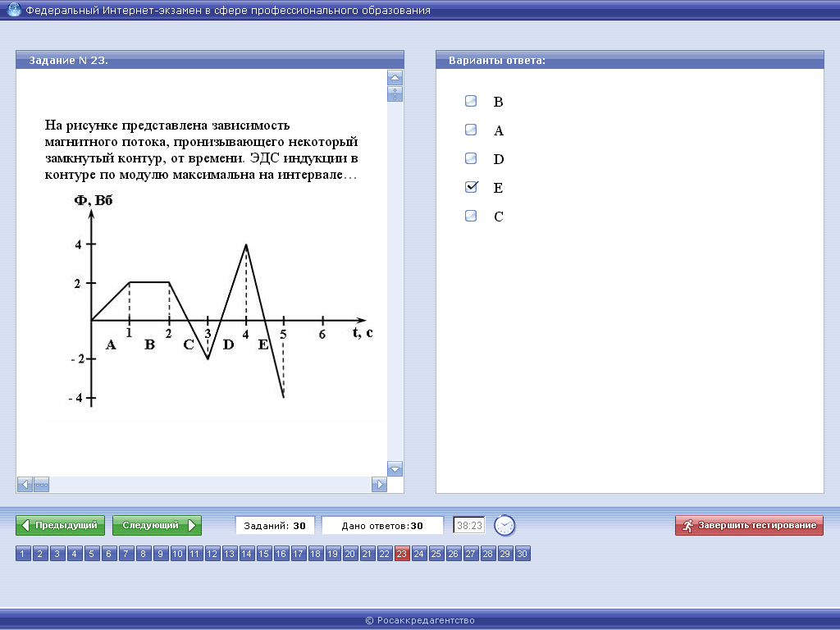Click the clock icon next to timer
840x630 pixels.
(x=504, y=526)
